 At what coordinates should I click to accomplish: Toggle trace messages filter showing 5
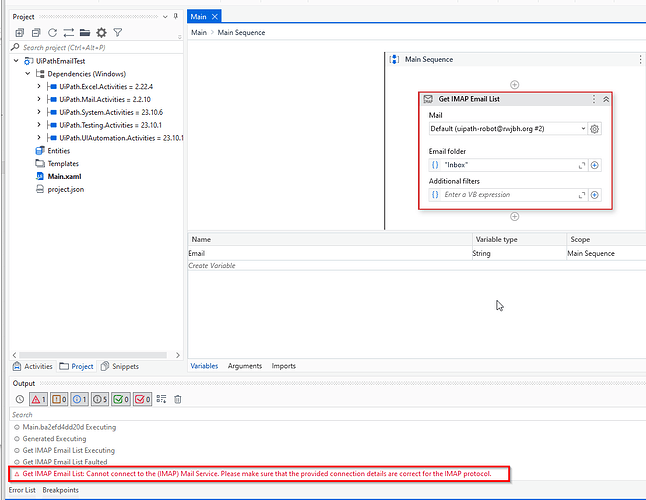[x=100, y=399]
